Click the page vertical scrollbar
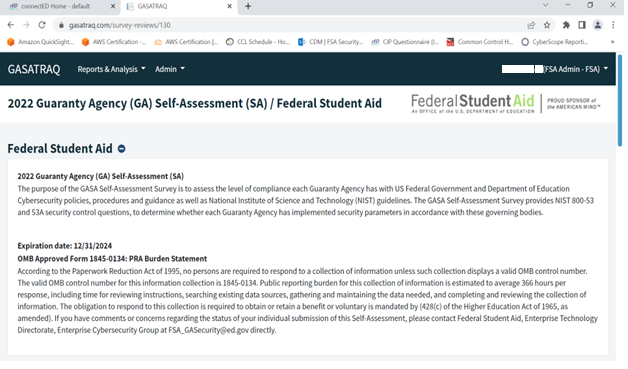The height and width of the screenshot is (369, 628). 620,101
